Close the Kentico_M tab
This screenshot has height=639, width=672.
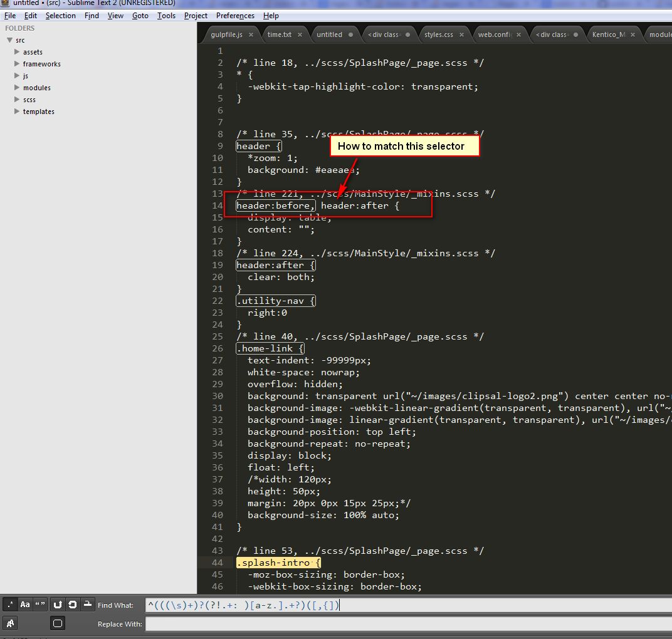(x=633, y=34)
